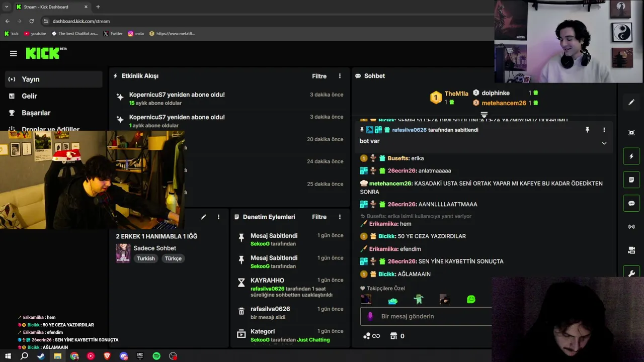
Task: Click Just Chatting link in Kategori entry
Action: point(313,340)
